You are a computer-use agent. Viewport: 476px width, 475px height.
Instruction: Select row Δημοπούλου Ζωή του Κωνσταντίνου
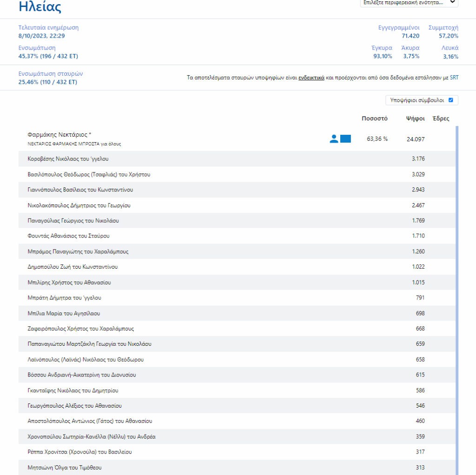click(237, 267)
